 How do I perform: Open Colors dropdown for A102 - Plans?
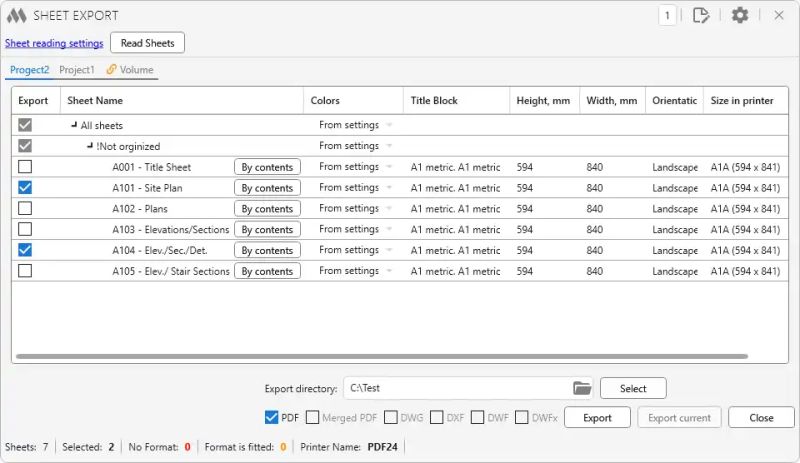(389, 209)
